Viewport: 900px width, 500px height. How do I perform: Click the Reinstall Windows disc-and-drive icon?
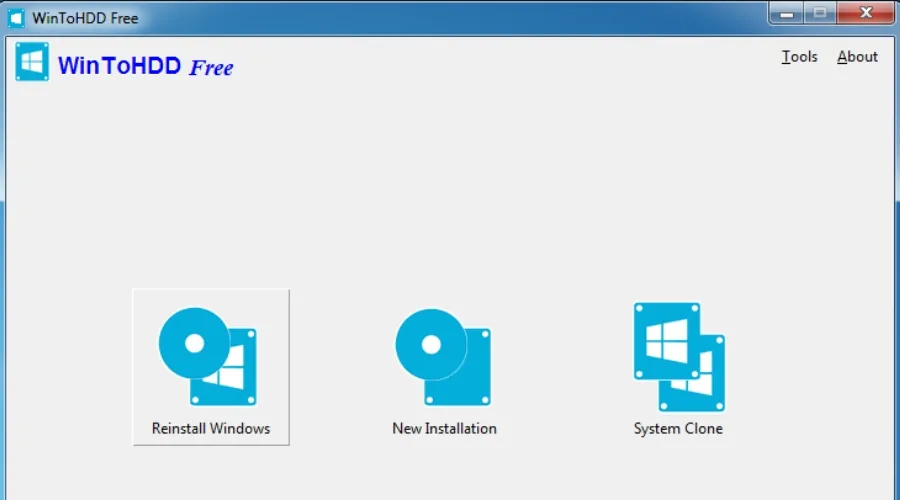[x=208, y=356]
